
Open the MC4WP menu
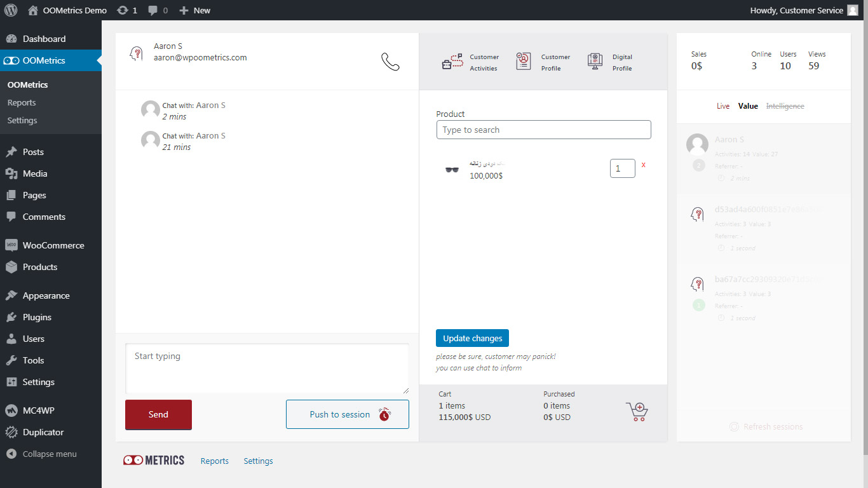51,410
